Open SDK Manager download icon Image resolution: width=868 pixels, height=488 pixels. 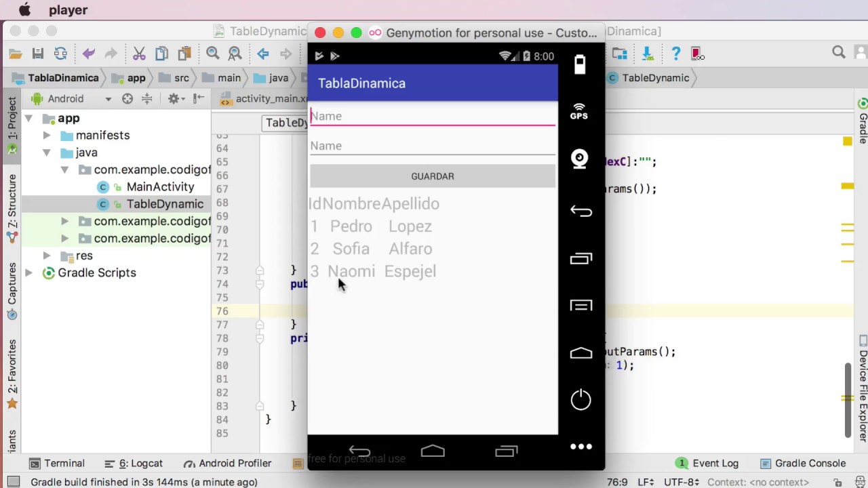pyautogui.click(x=647, y=54)
